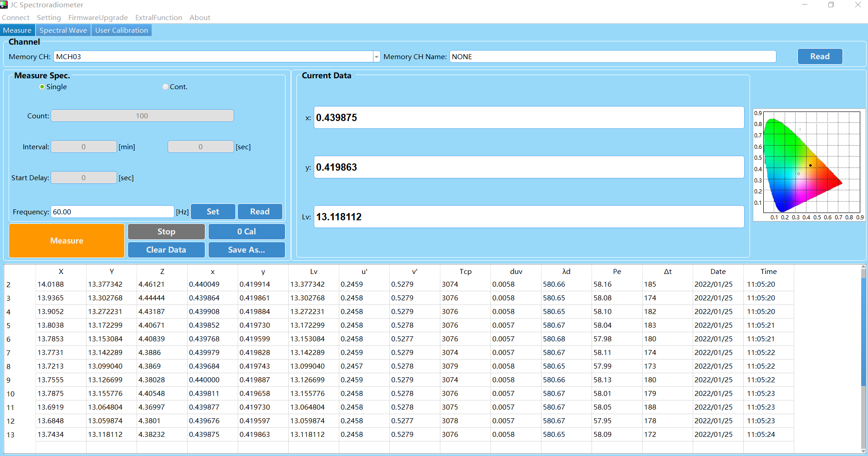Open the Setting menu

(49, 18)
